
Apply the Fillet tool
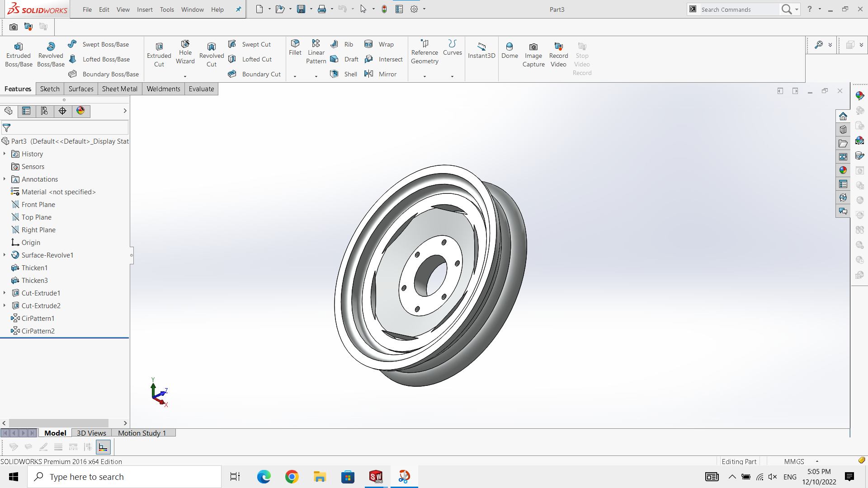[295, 47]
